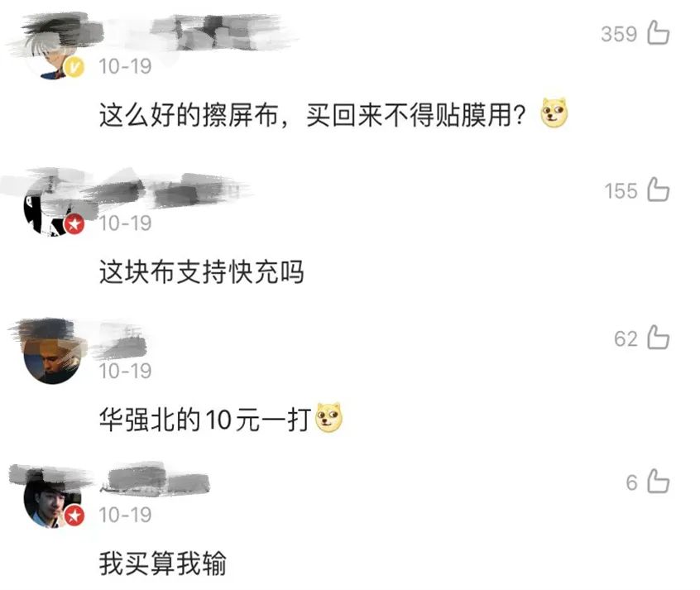Select comment text 这块布支持快充吗
700x590 pixels.
point(201,272)
